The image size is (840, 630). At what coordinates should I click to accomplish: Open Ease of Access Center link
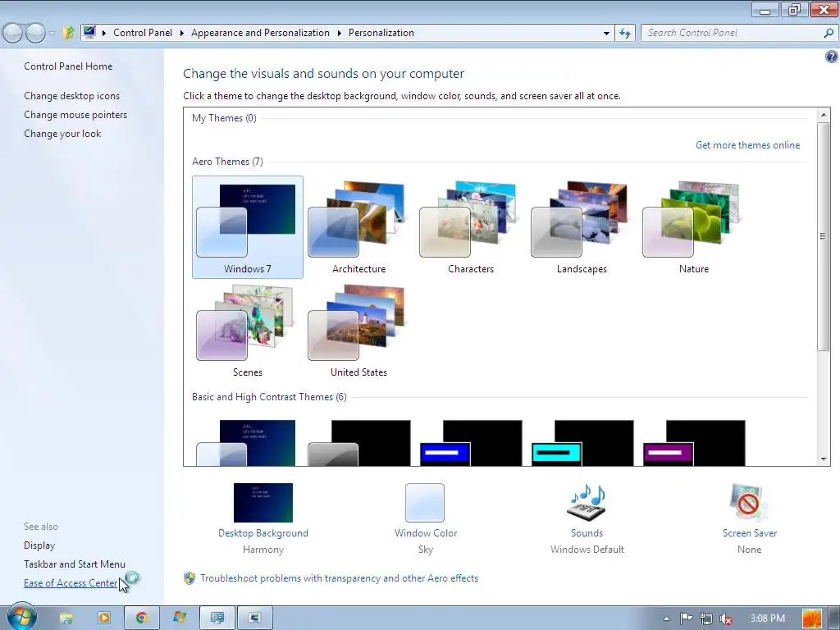coord(71,583)
